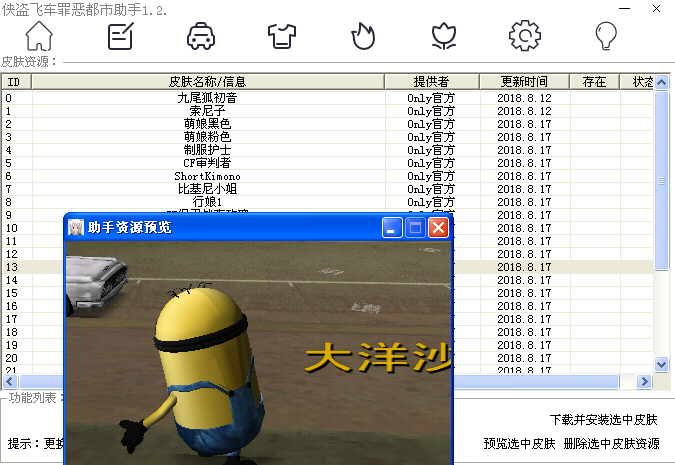Click 下载并安装选中皮肤 link
Viewport: 675px width, 465px height.
click(604, 420)
